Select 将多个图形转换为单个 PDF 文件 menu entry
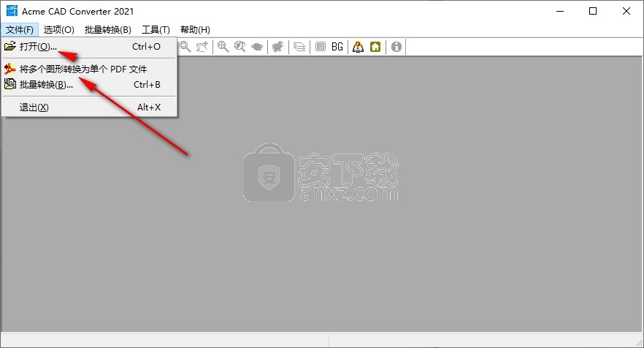644x348 pixels. (90, 69)
